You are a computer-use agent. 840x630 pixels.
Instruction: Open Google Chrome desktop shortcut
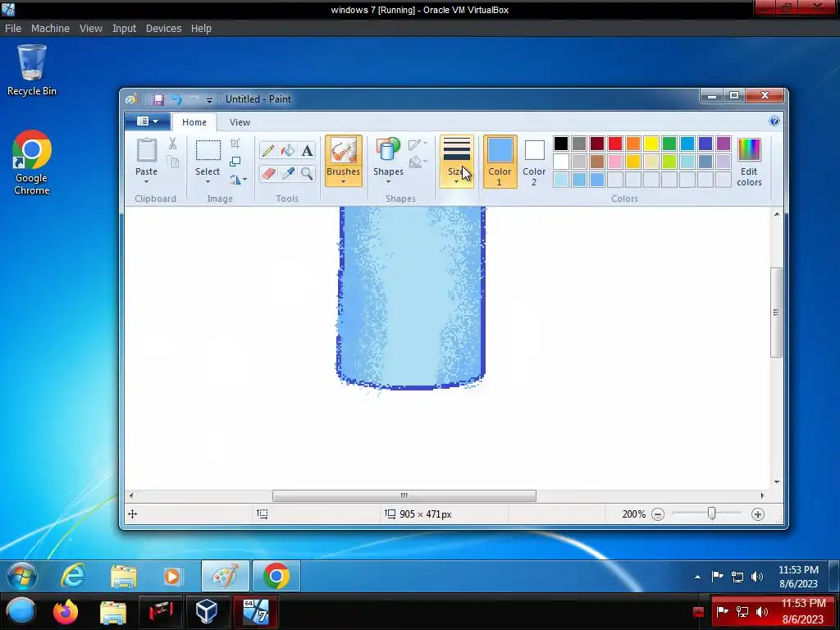pos(32,163)
